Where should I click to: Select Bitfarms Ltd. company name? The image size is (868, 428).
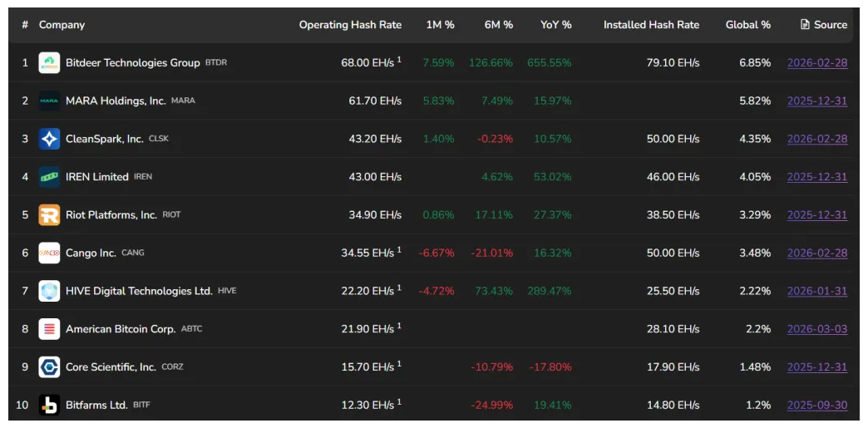97,405
